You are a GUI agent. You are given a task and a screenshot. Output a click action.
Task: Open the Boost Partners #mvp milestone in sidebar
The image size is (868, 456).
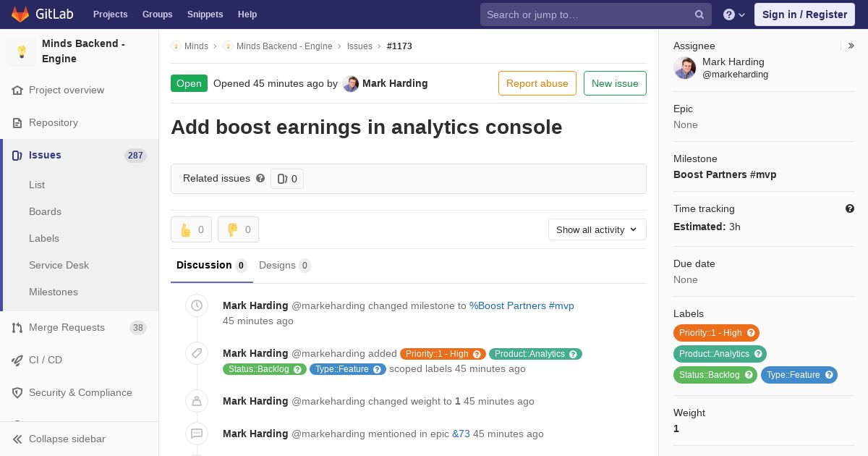725,174
